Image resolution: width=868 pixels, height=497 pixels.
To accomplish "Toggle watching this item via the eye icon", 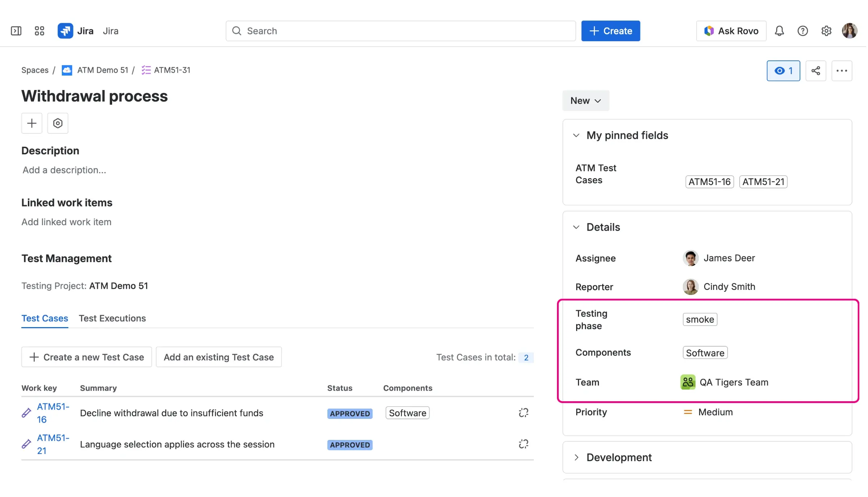I will pyautogui.click(x=783, y=70).
